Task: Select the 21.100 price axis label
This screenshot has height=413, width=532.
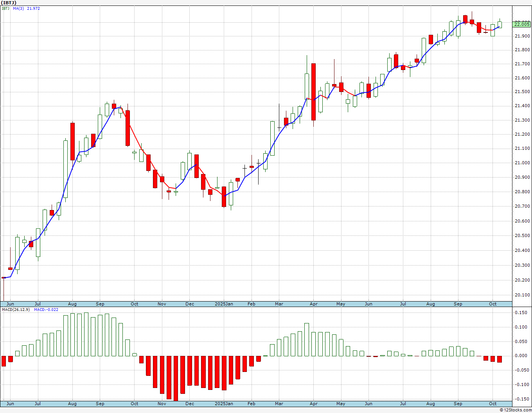Action: pos(523,149)
